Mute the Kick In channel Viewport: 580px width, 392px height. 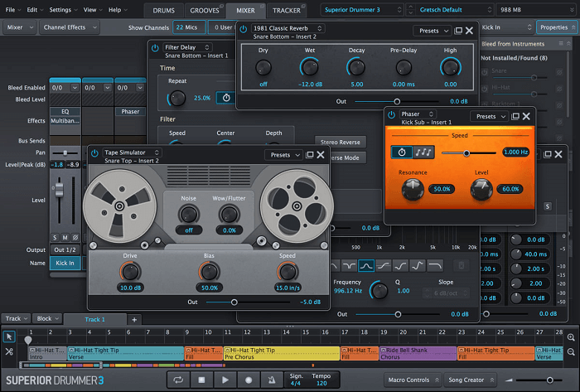click(65, 237)
